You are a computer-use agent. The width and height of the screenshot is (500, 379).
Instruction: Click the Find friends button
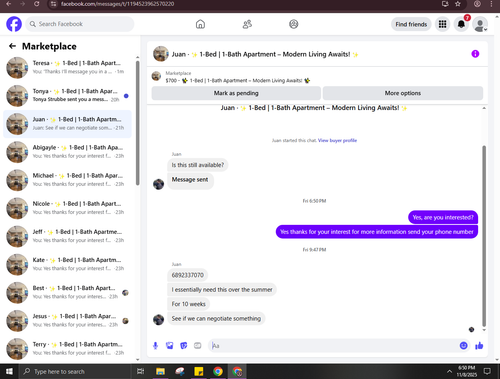pos(411,24)
